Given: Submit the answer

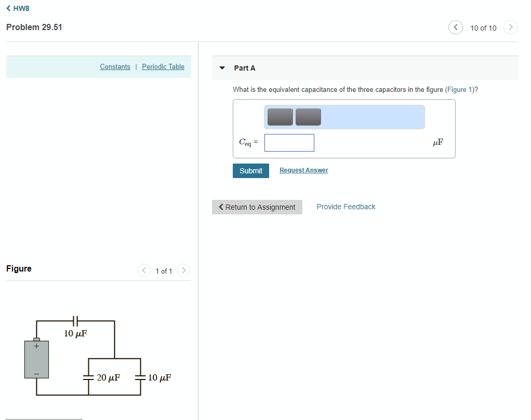Looking at the screenshot, I should click(250, 170).
